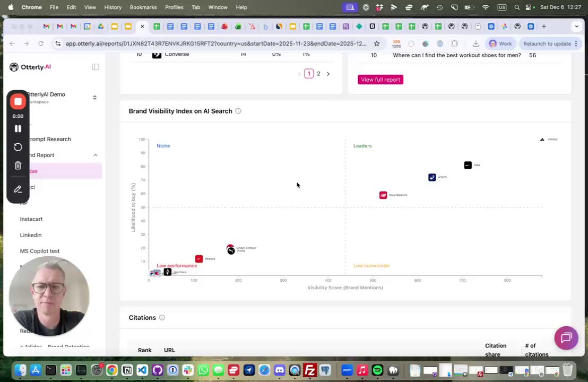
Task: Open the Chrome File menu
Action: pos(54,7)
